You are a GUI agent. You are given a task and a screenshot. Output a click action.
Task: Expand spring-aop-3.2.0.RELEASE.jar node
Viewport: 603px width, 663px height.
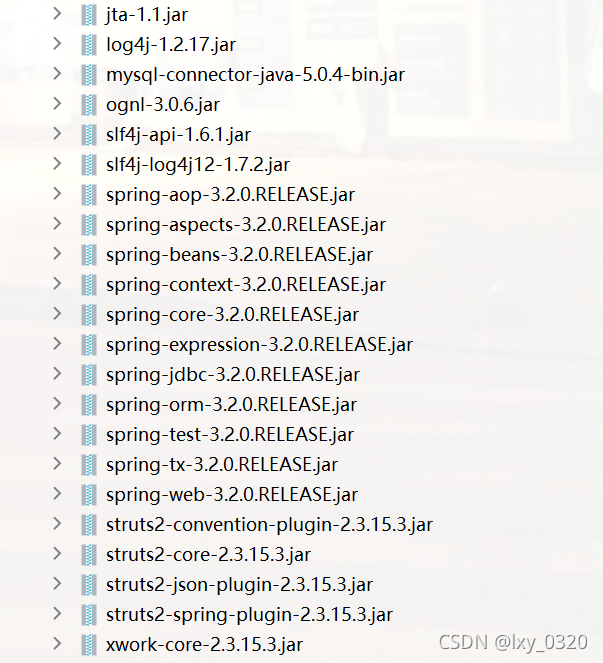pos(57,194)
